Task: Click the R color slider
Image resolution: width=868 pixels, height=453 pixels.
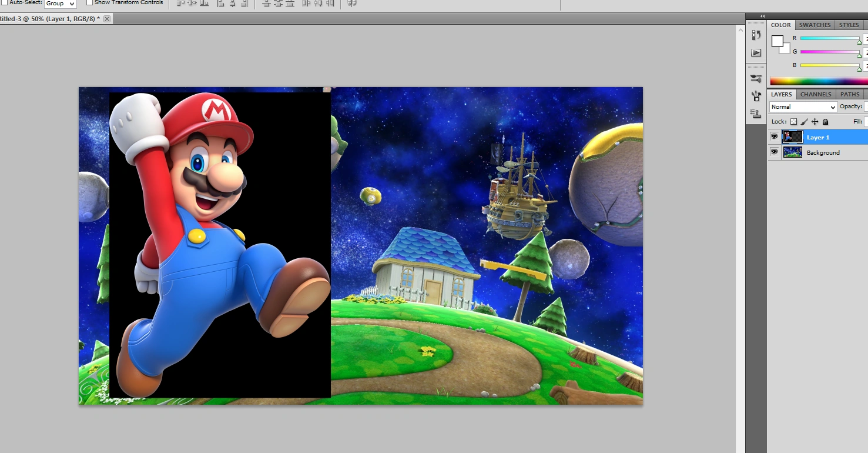Action: coord(830,38)
